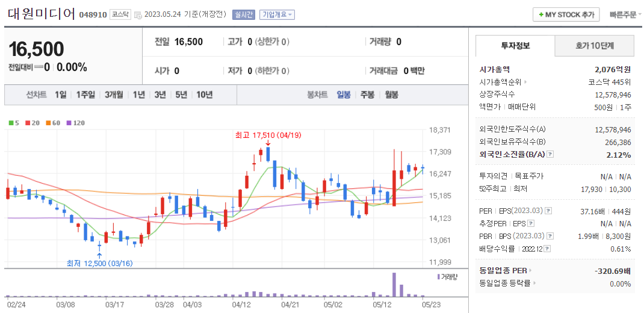
Task: Select the 5년 line chart period
Action: coord(181,95)
